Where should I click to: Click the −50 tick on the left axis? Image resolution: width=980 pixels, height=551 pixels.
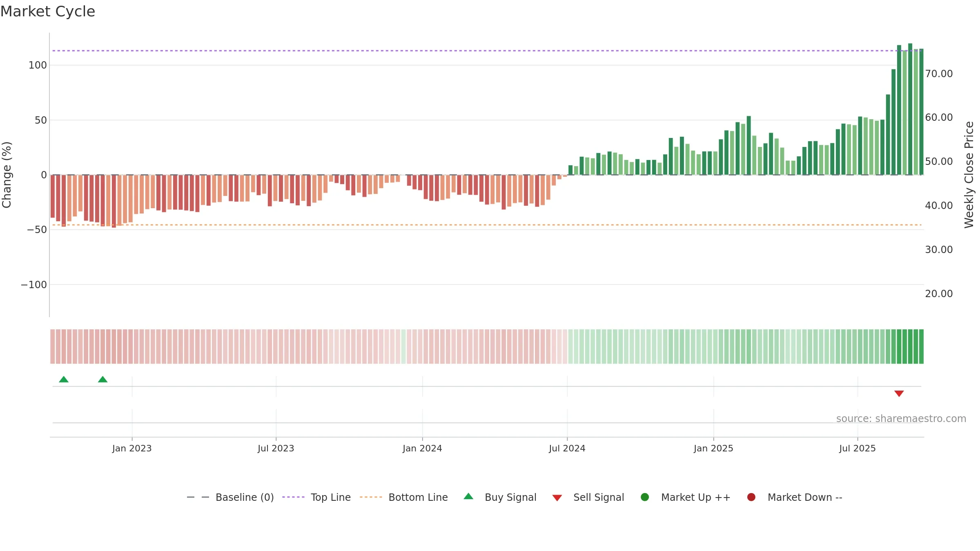point(37,230)
